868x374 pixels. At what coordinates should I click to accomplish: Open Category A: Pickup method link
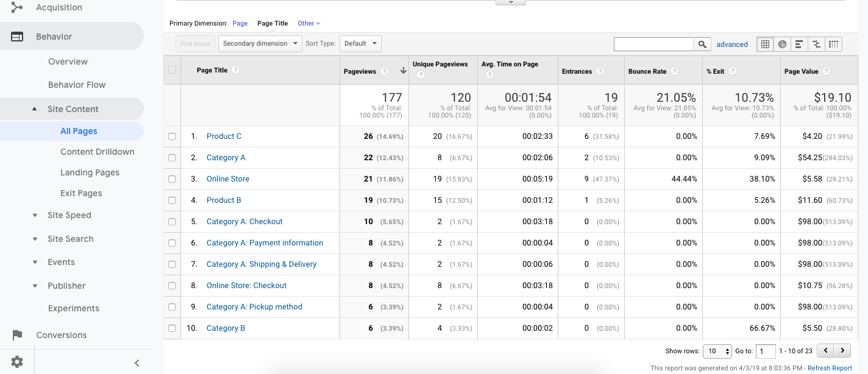[x=254, y=307]
